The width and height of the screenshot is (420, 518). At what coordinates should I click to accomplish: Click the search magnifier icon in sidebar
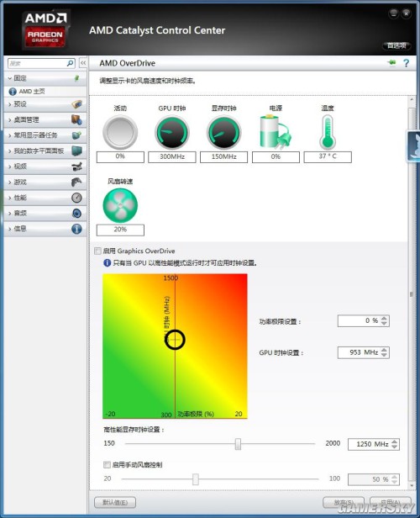[x=71, y=63]
